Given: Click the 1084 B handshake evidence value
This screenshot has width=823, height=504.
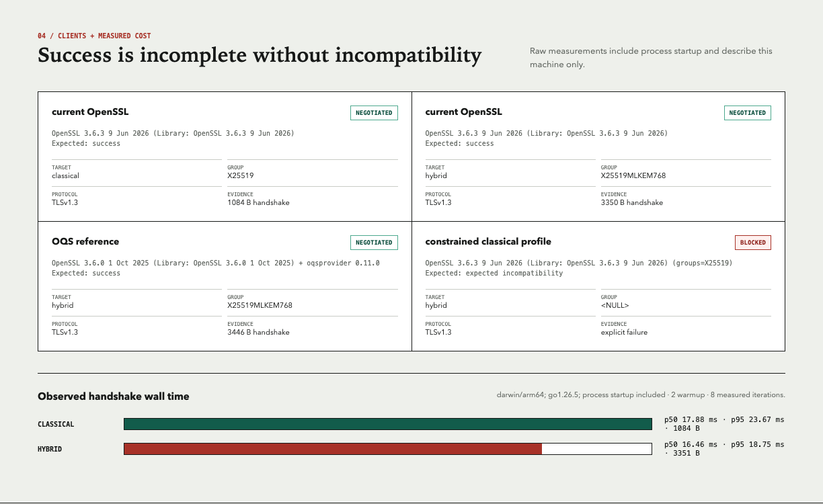Looking at the screenshot, I should [x=258, y=202].
